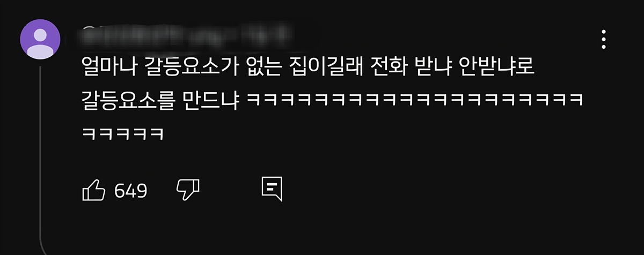Click the person silhouette inside the avatar

tap(40, 43)
